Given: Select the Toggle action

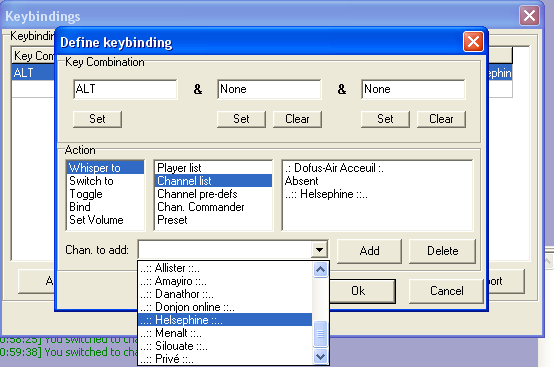Looking at the screenshot, I should tap(105, 194).
